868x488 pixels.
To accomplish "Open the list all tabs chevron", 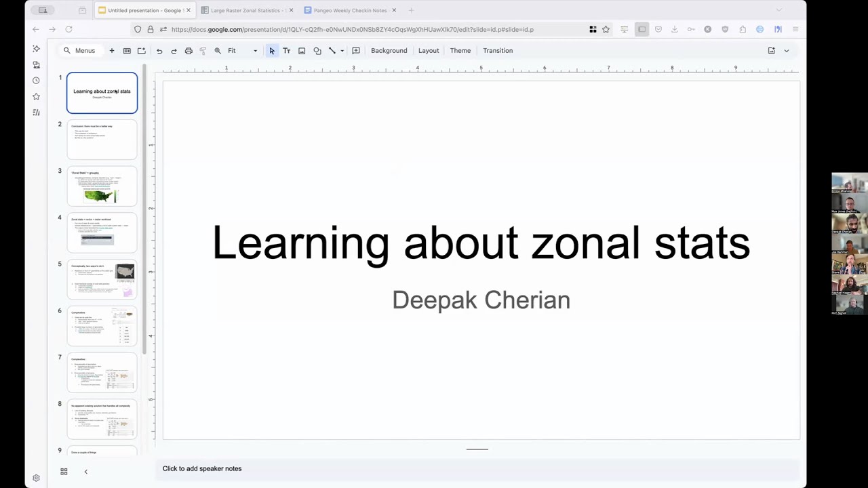I will coord(779,10).
